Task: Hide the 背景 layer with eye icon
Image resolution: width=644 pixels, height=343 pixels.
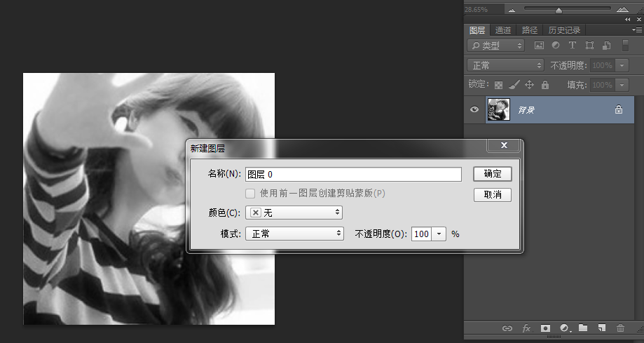Action: click(x=474, y=110)
